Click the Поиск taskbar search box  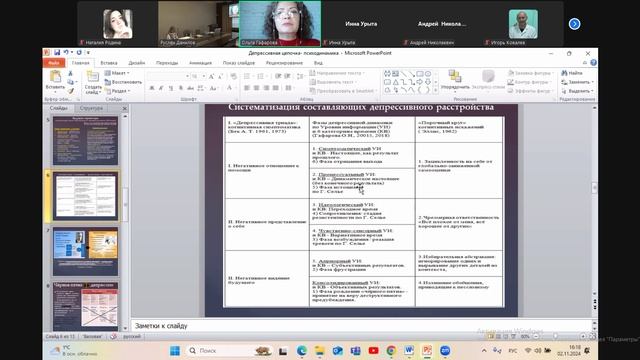[230, 351]
